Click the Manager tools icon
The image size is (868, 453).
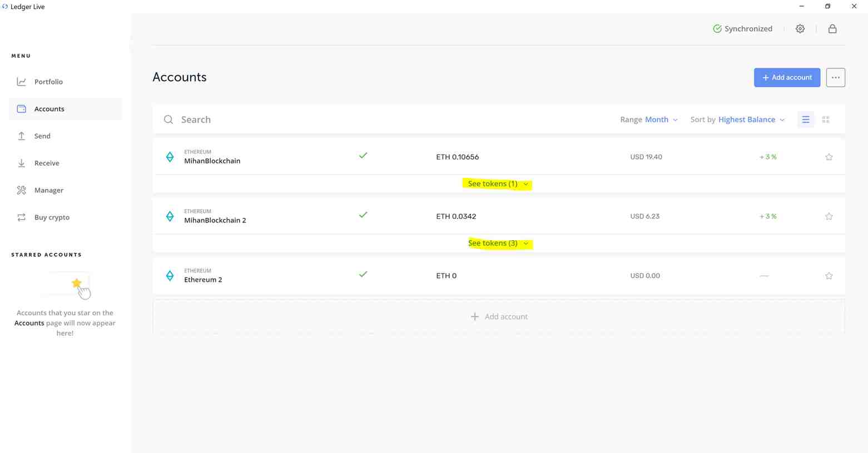coord(22,190)
